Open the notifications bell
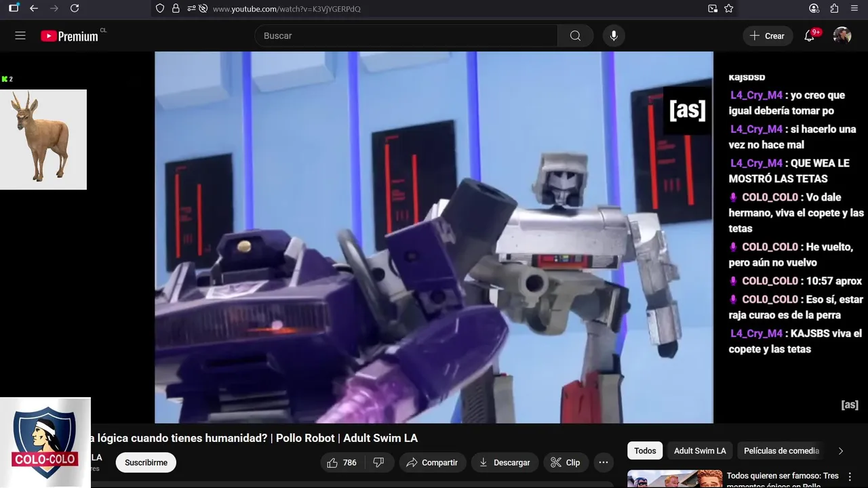This screenshot has height=488, width=868. click(810, 36)
